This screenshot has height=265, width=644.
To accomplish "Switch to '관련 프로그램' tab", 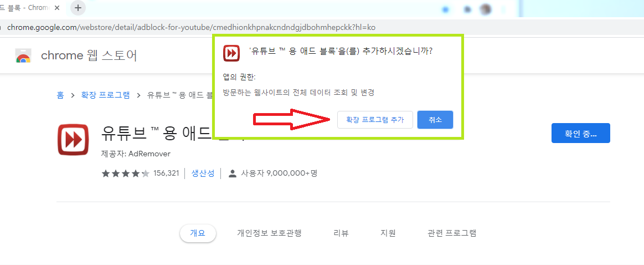I will [452, 233].
